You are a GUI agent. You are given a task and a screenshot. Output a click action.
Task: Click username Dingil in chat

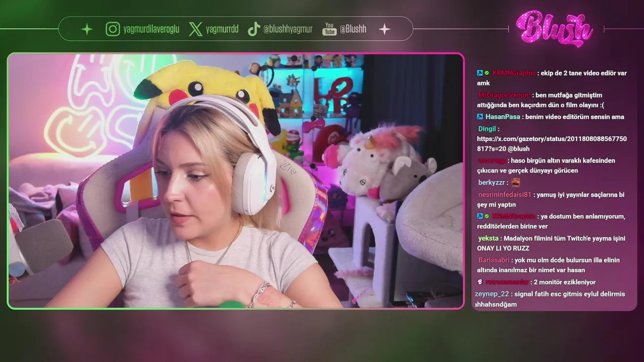487,129
